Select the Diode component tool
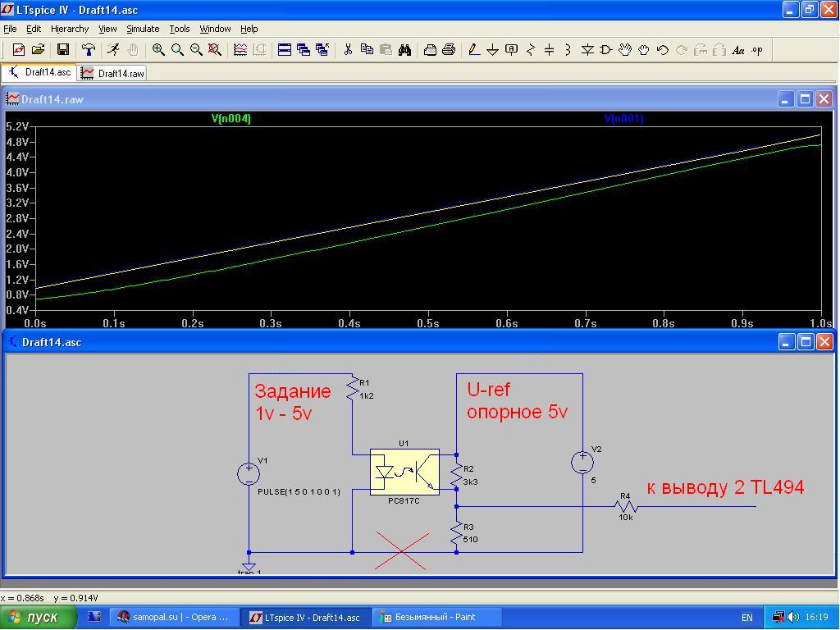Screen dimensions: 840x630 point(587,50)
